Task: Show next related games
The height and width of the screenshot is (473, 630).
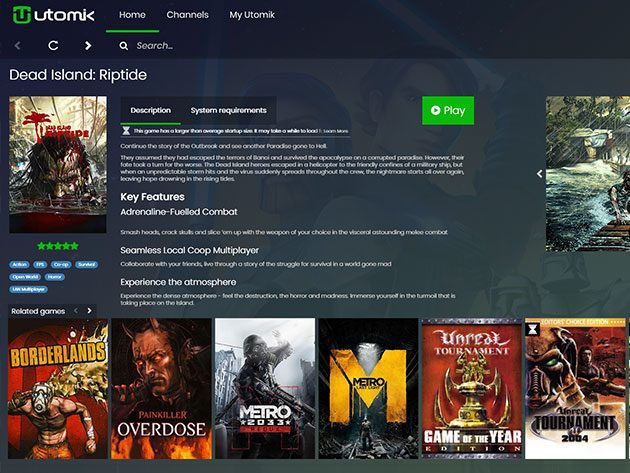Action: [89, 311]
